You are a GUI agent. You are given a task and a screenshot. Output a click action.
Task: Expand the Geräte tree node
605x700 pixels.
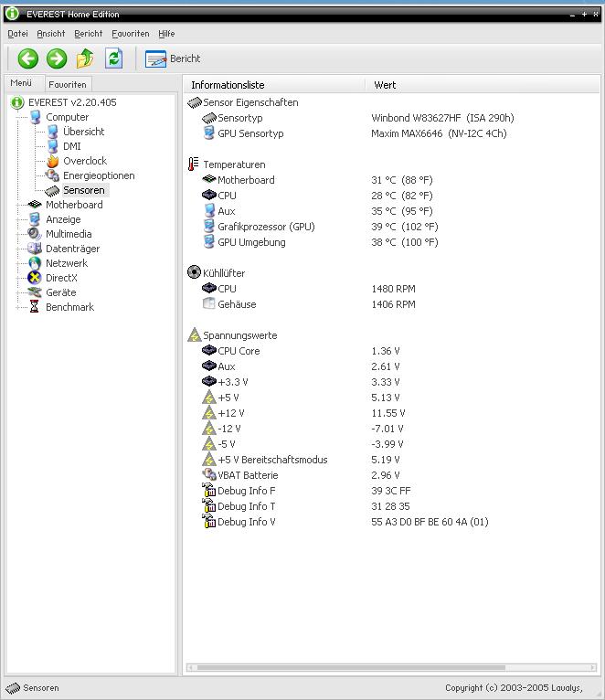[x=18, y=292]
